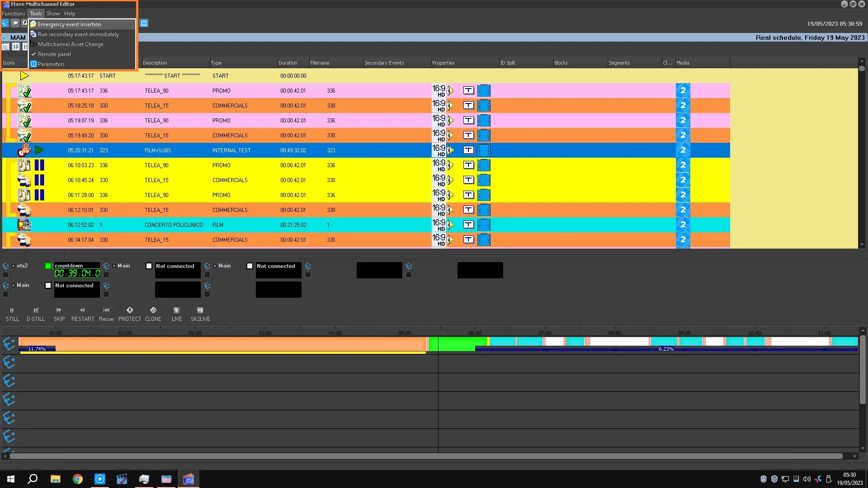This screenshot has height=488, width=868.
Task: Click the STILL control icon
Action: (x=12, y=310)
